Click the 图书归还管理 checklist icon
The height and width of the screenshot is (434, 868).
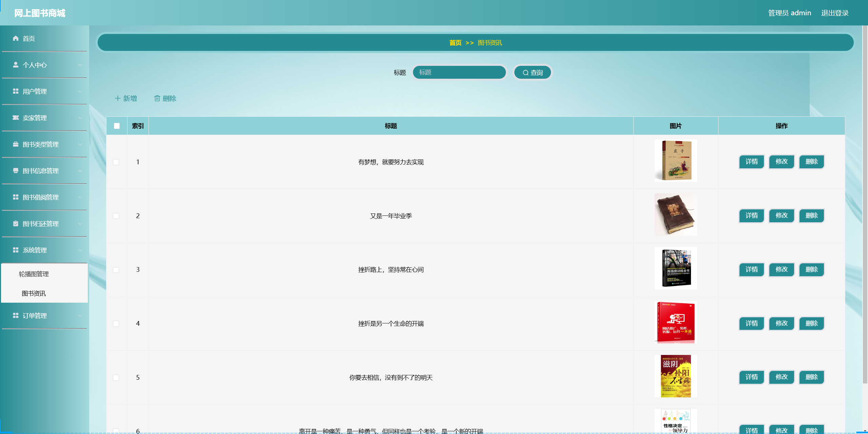click(16, 224)
